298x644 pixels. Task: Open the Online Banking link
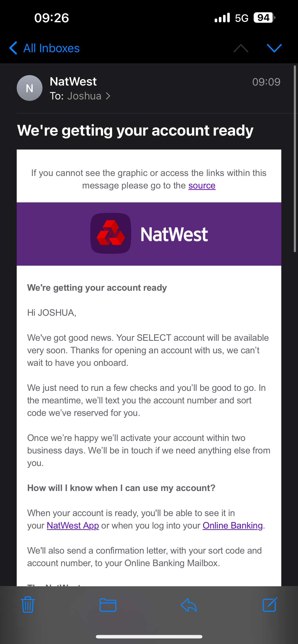click(x=233, y=526)
